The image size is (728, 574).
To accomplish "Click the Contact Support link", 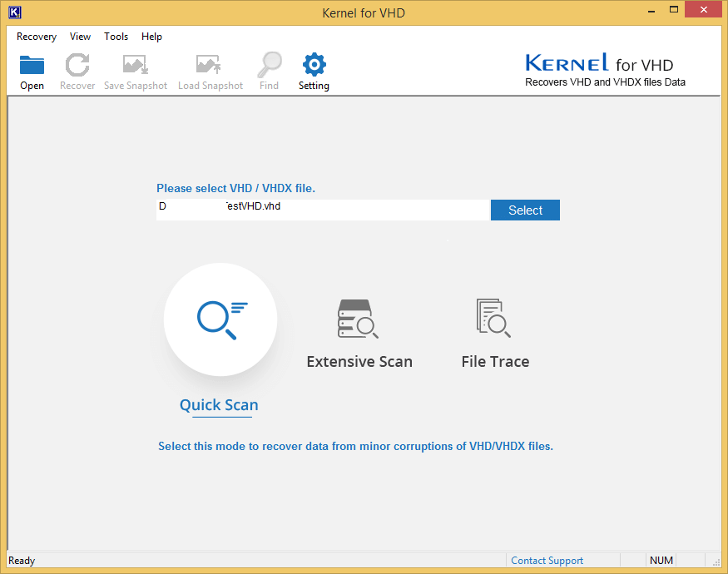I will coord(547,561).
